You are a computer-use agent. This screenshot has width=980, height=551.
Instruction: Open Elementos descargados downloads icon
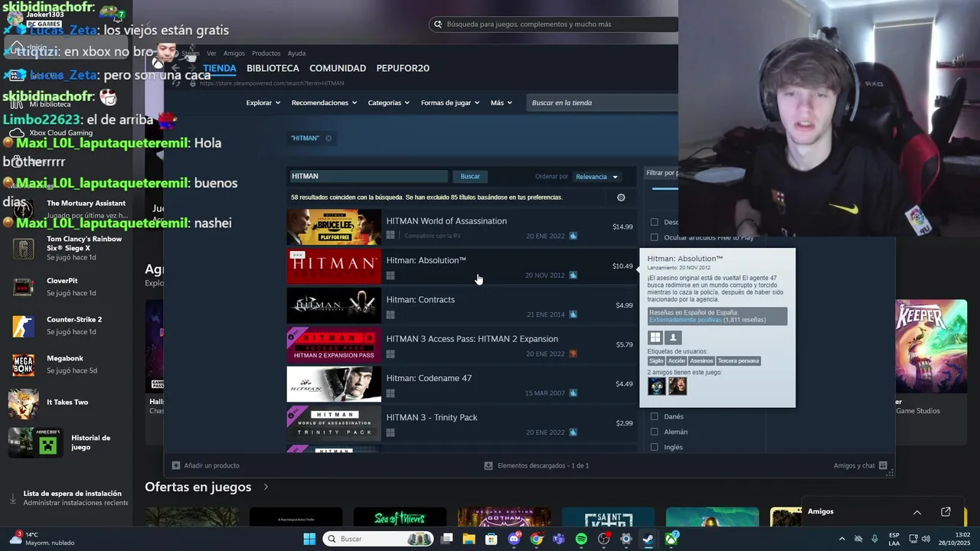pyautogui.click(x=488, y=465)
